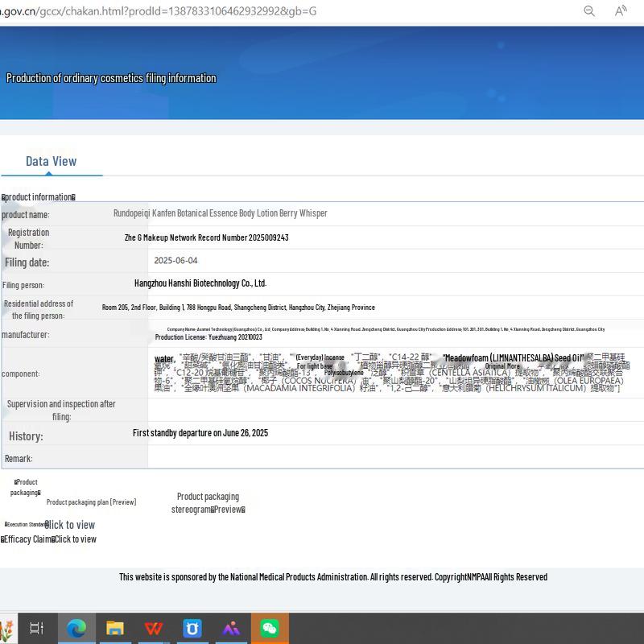Open the purple mountain app on the taskbar
Screen dimensions: 644x644
pyautogui.click(x=231, y=628)
